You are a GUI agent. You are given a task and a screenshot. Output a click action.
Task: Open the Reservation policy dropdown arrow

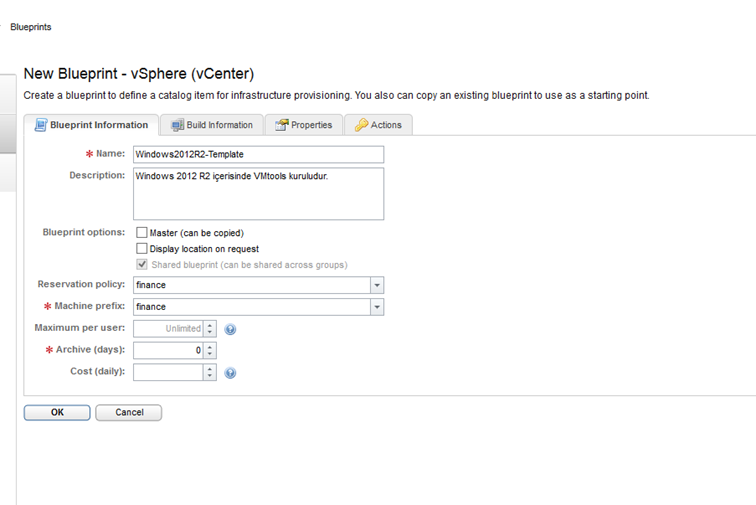(377, 285)
